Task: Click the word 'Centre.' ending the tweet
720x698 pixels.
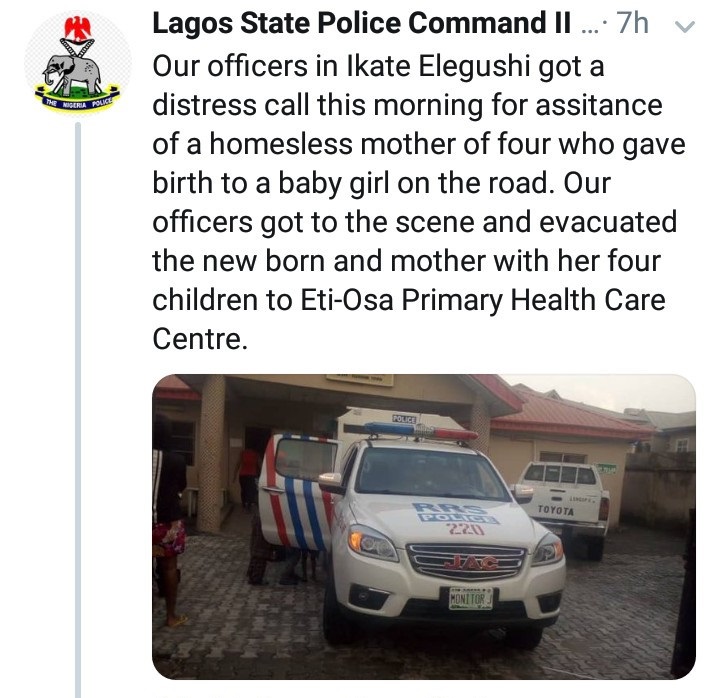Action: click(198, 339)
